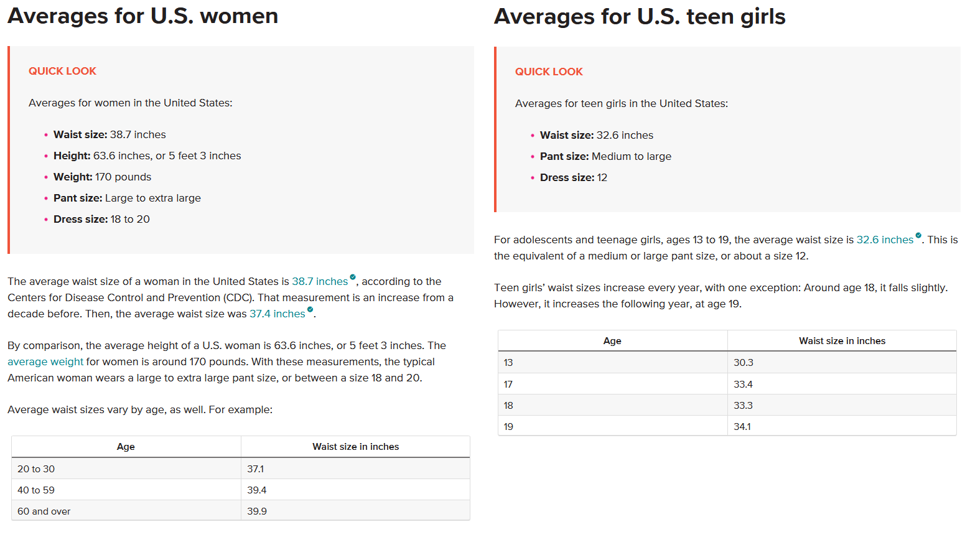This screenshot has width=970, height=560.
Task: Click the Averages for U.S. teen girls heading
Action: click(640, 16)
